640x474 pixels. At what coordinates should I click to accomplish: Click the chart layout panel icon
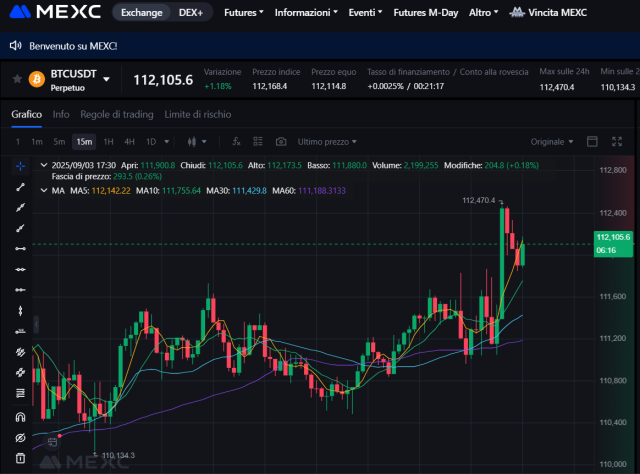click(591, 141)
